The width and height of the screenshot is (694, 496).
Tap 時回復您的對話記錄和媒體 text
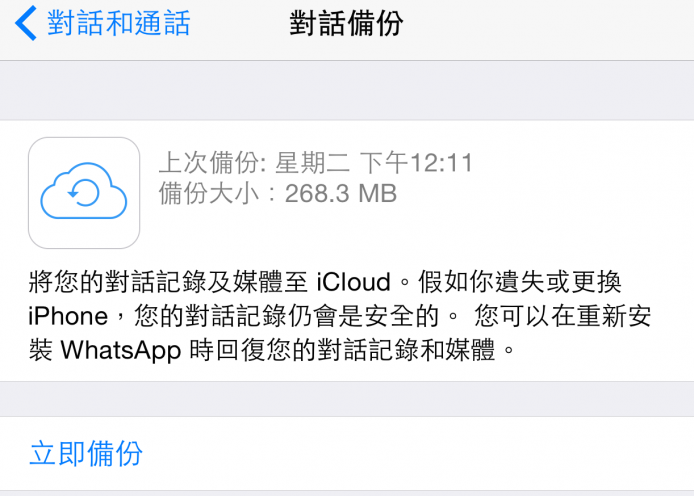[357, 351]
